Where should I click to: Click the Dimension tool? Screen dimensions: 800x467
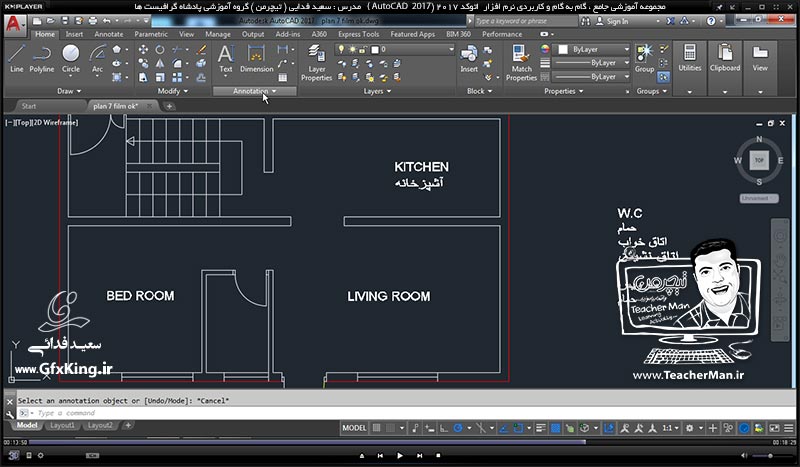click(x=256, y=59)
